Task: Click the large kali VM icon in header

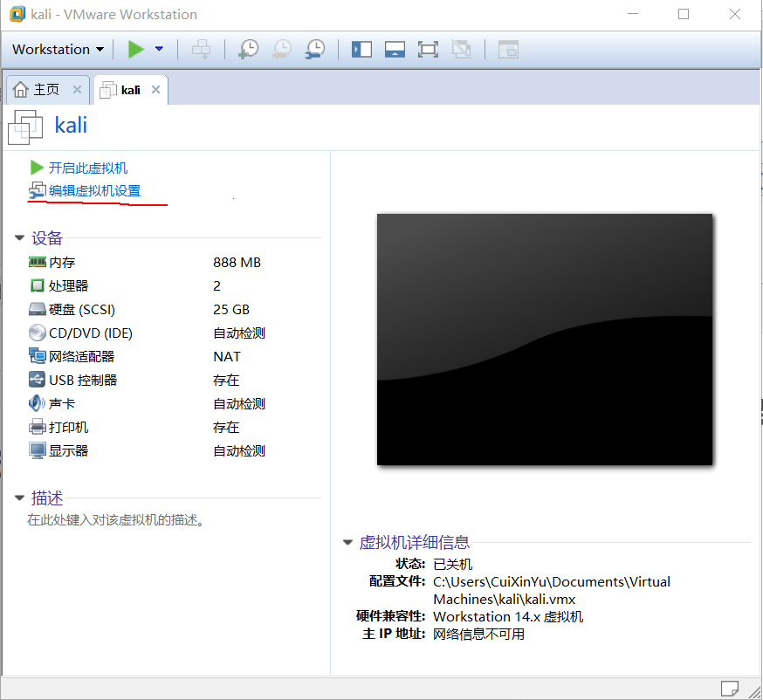Action: coord(25,127)
